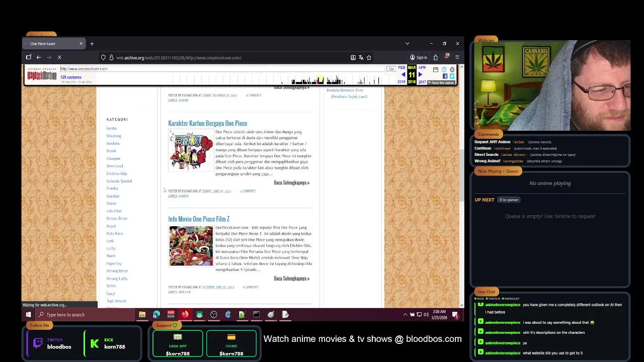Click the Karakter Kartun post thumbnail image
The image size is (644, 362).
click(x=191, y=150)
